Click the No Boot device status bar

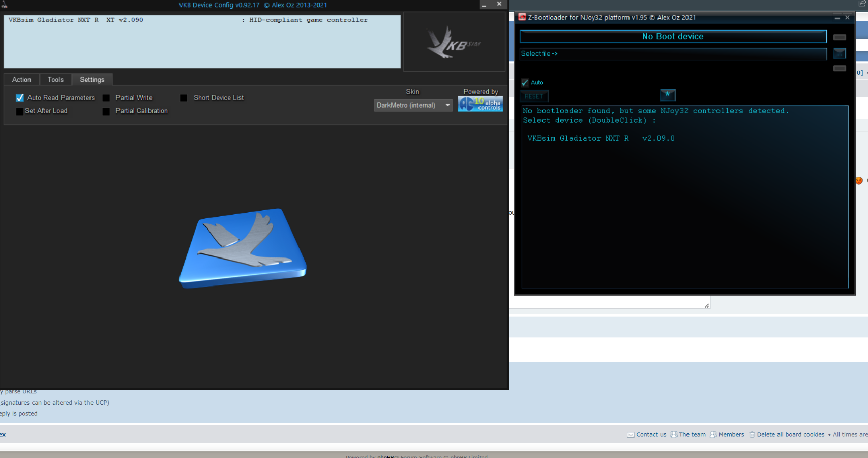[673, 37]
